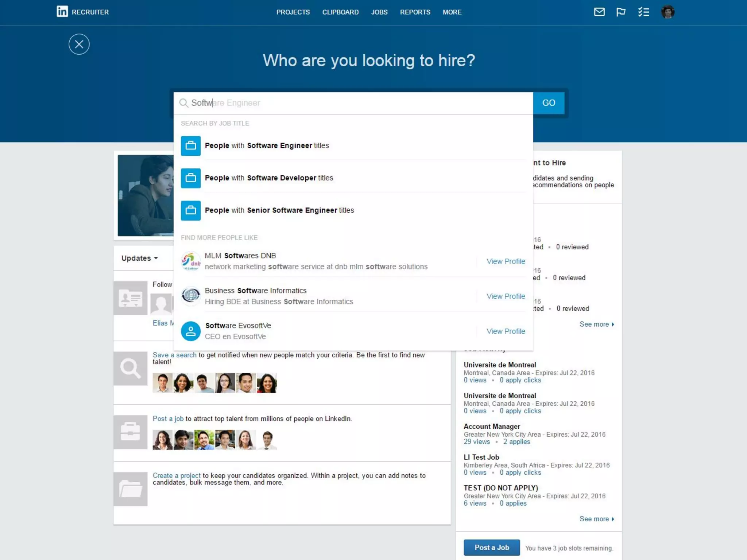
Task: Open LI Test Job posting
Action: tap(481, 457)
